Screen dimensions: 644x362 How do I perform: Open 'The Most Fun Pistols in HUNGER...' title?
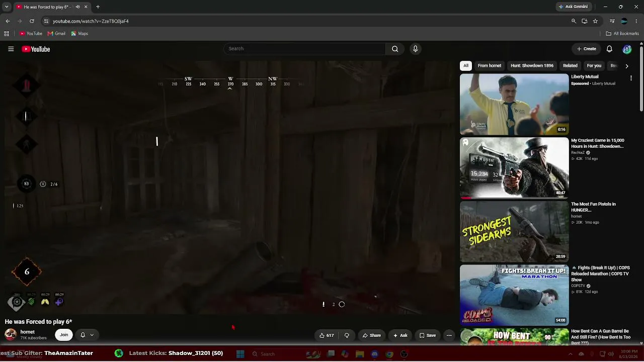593,207
